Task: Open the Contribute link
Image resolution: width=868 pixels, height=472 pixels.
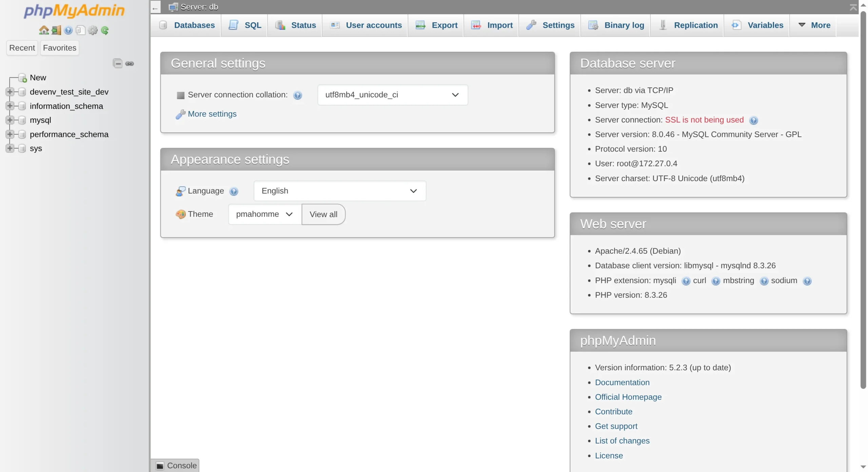Action: [613, 412]
